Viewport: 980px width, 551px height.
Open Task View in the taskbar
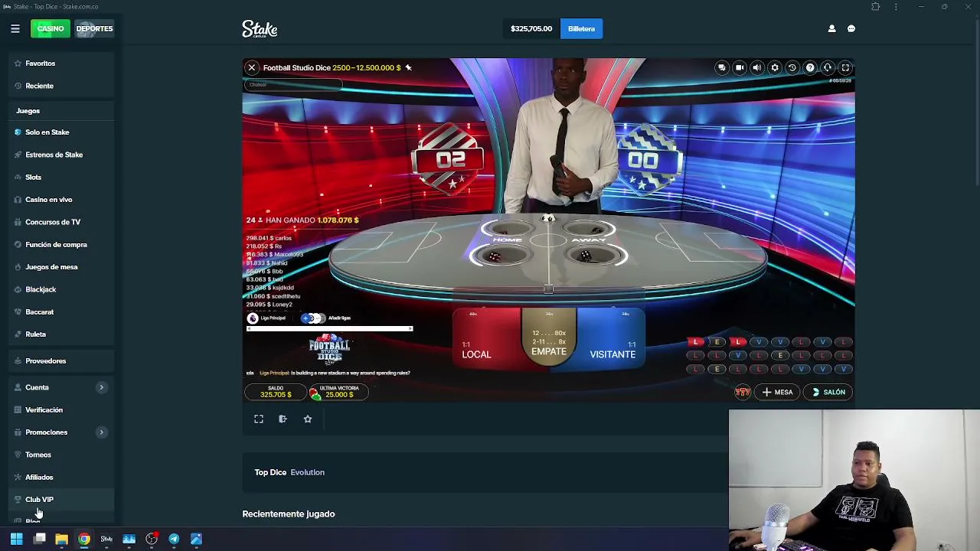click(x=40, y=540)
